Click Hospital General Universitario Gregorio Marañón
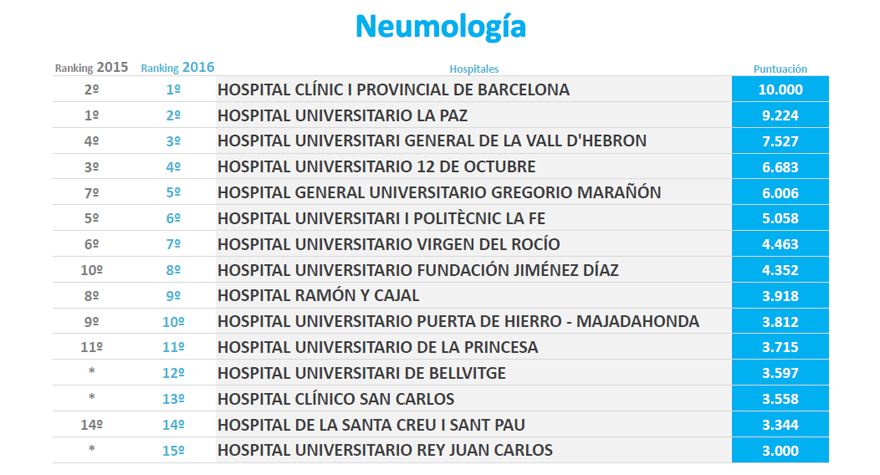The width and height of the screenshot is (880, 475). (439, 192)
